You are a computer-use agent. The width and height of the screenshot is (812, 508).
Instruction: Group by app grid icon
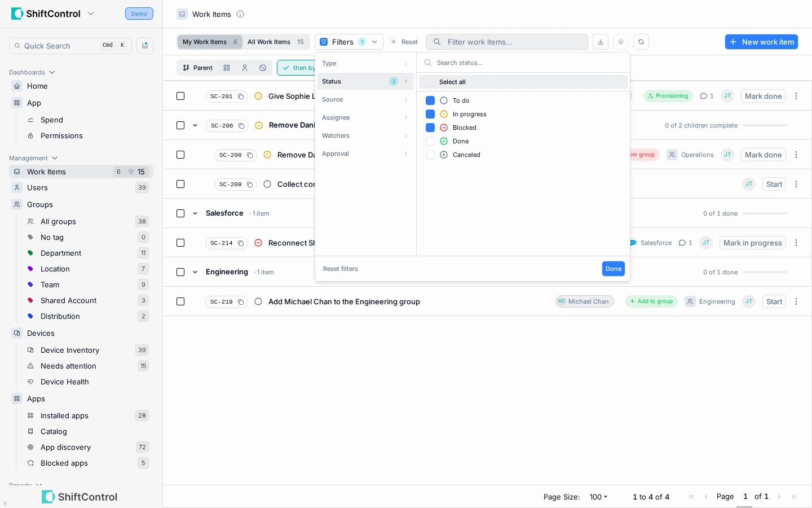tap(227, 68)
